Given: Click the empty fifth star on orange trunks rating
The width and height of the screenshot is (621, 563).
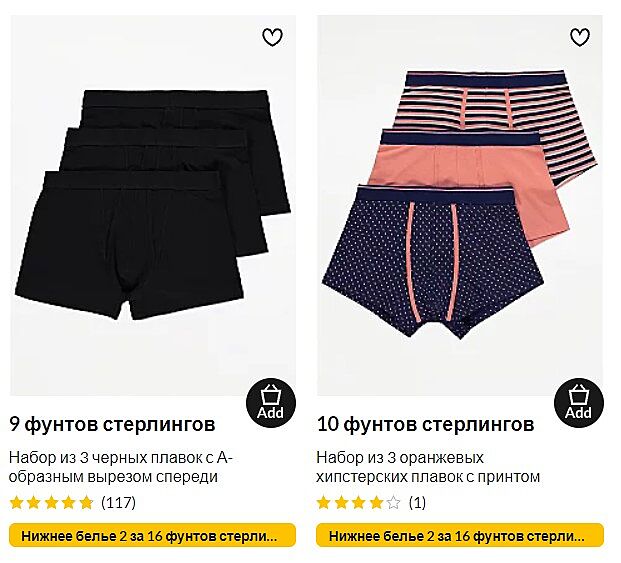Looking at the screenshot, I should click(393, 503).
